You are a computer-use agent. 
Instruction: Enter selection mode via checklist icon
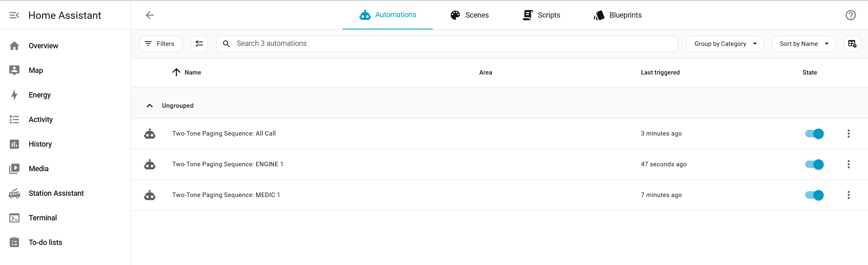(x=199, y=44)
